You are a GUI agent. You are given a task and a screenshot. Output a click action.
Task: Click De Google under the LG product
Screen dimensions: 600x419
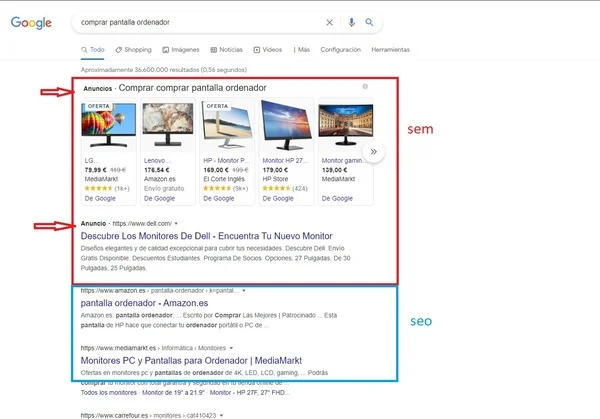point(100,199)
